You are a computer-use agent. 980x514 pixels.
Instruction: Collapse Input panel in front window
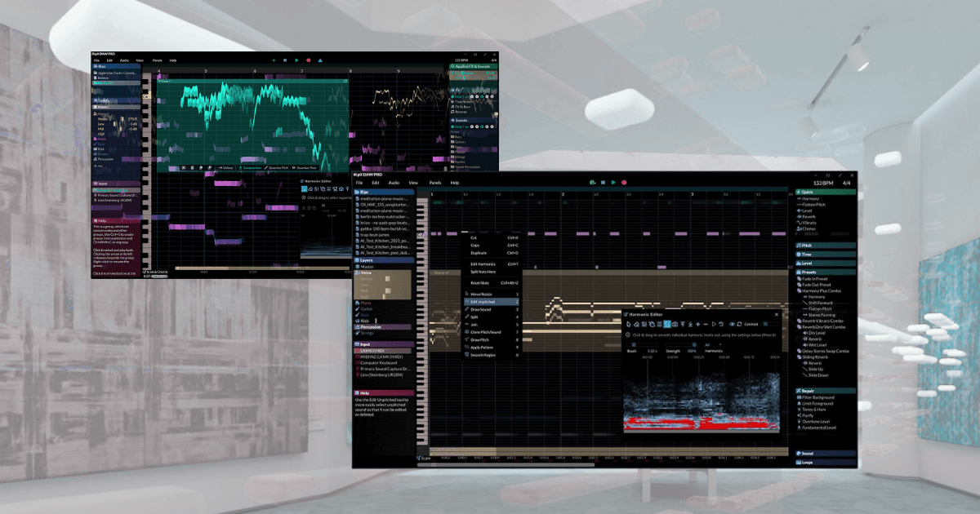[x=384, y=343]
